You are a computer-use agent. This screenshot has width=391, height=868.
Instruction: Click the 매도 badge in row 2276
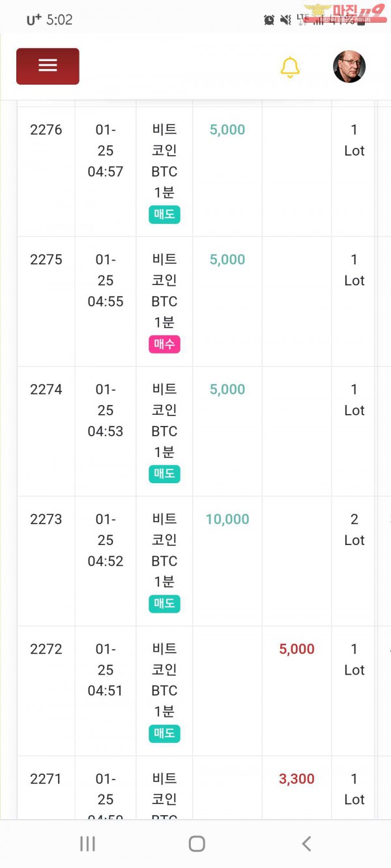tap(164, 214)
